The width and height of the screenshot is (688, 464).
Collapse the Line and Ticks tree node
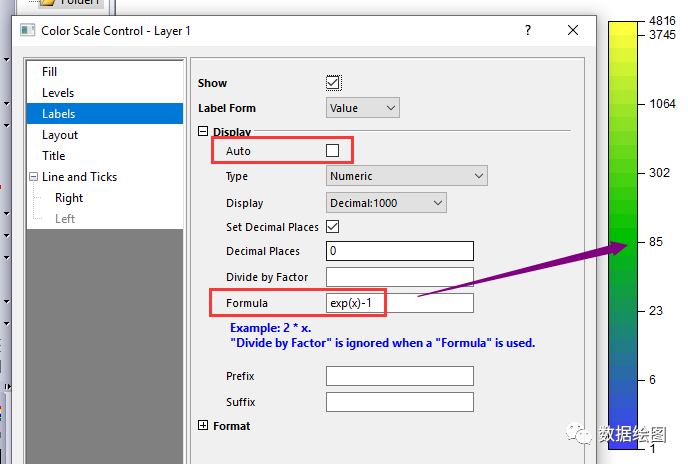pos(33,176)
